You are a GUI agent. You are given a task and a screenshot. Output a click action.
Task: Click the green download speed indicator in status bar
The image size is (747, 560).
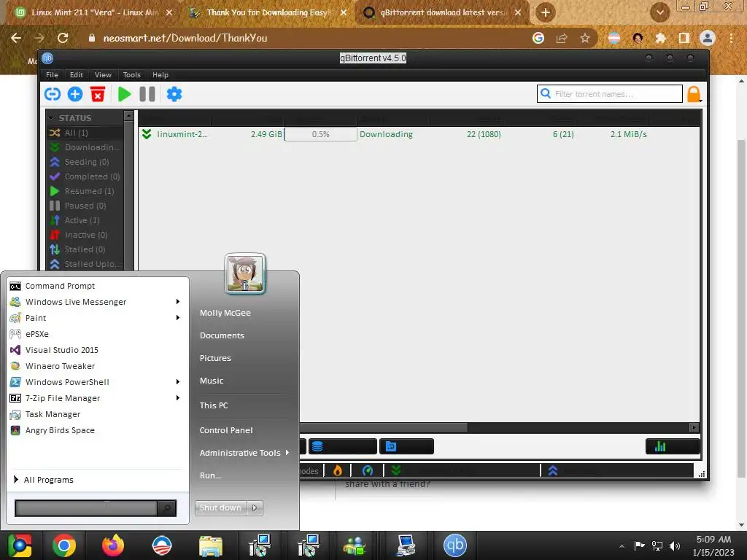coord(396,471)
